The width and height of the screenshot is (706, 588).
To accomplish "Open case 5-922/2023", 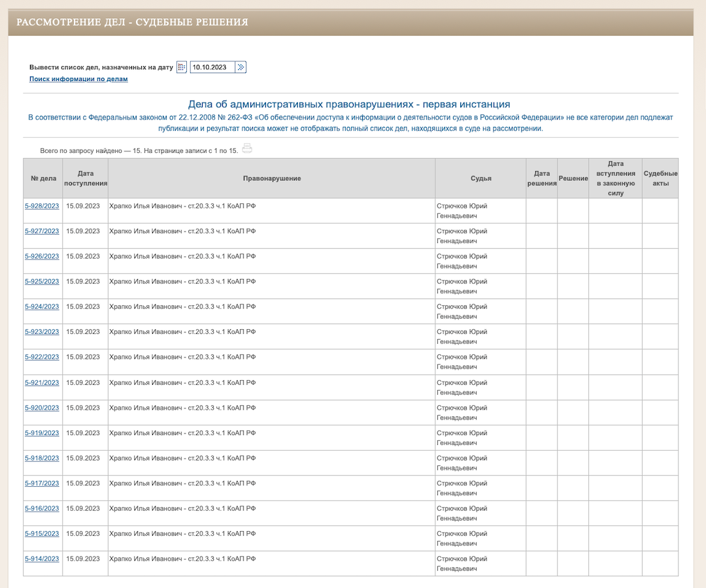I will pyautogui.click(x=42, y=357).
